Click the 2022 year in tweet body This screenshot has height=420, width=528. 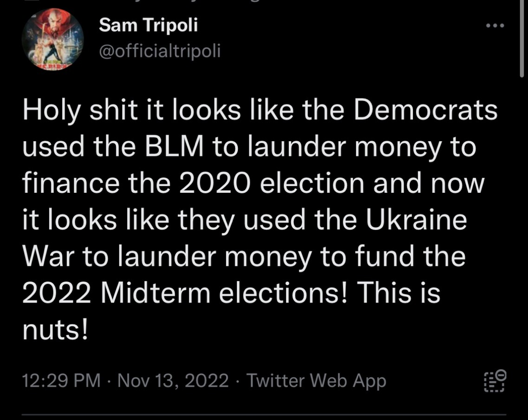[58, 293]
